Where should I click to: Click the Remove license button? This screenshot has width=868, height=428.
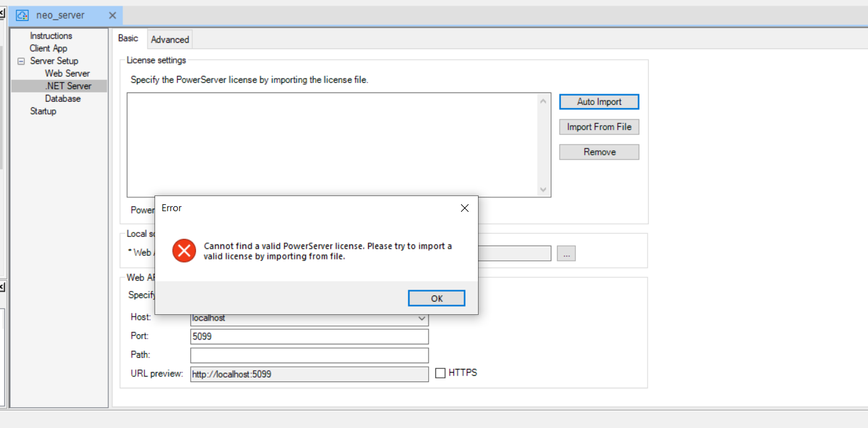[599, 152]
